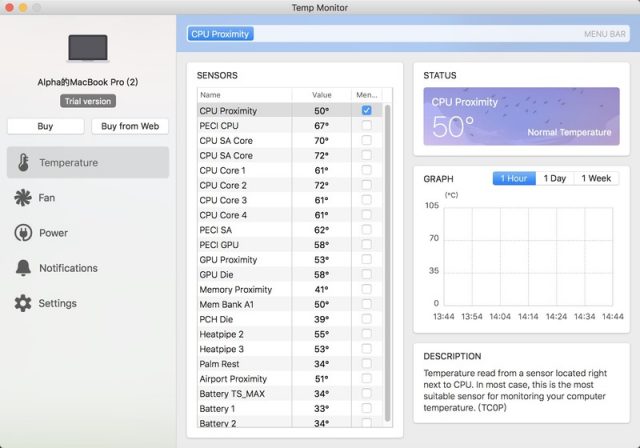
Task: Sort sensors by Name column header
Action: coord(244,95)
